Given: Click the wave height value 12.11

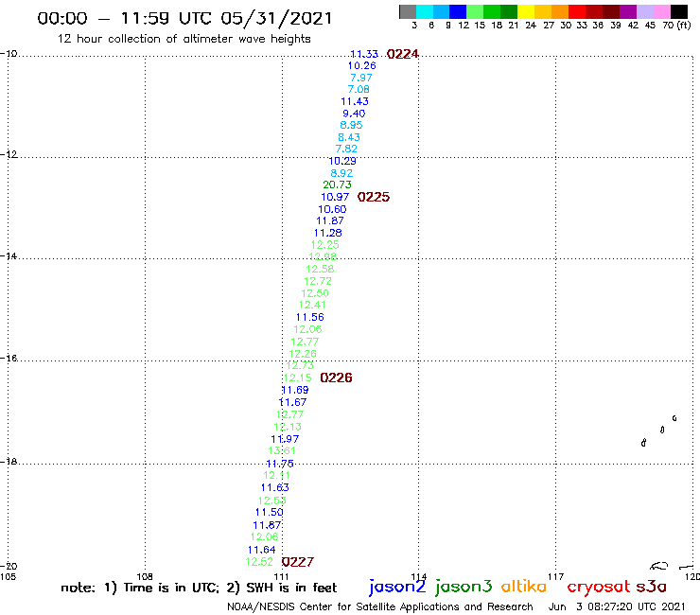Looking at the screenshot, I should pos(276,475).
